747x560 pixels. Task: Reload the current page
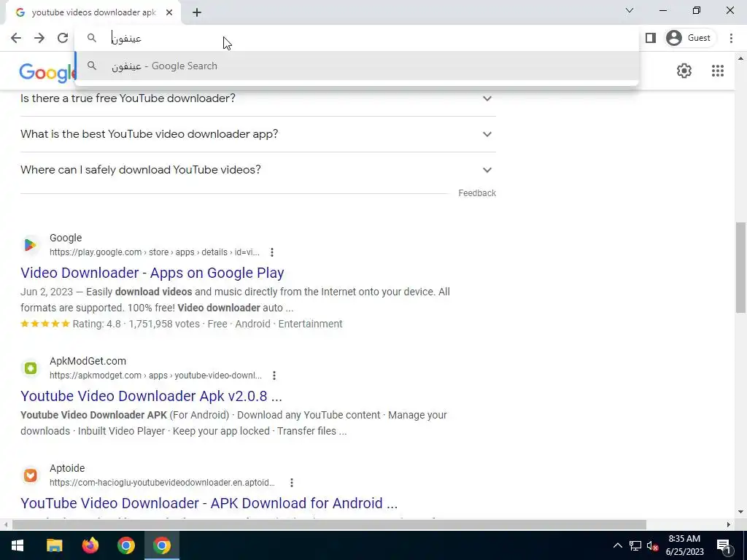pos(63,38)
